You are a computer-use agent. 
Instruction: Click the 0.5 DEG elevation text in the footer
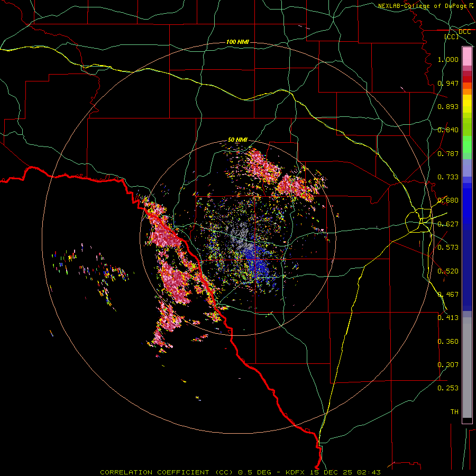click(x=255, y=472)
